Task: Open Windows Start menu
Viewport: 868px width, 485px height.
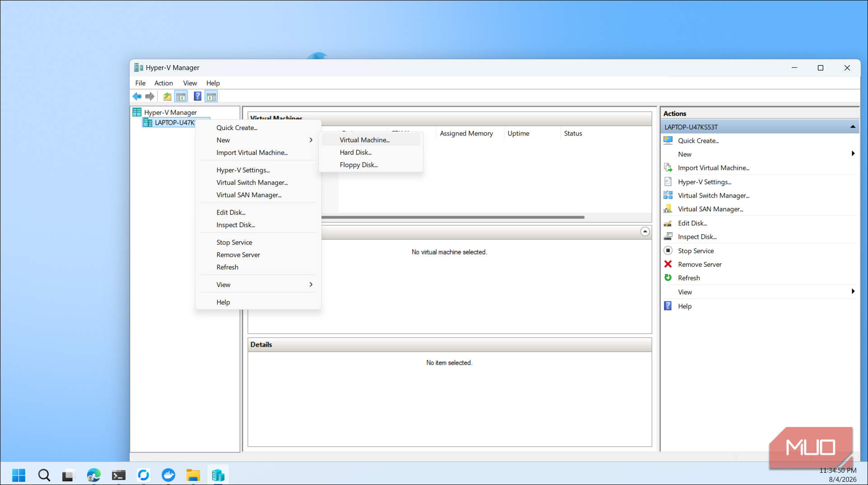Action: coord(19,475)
